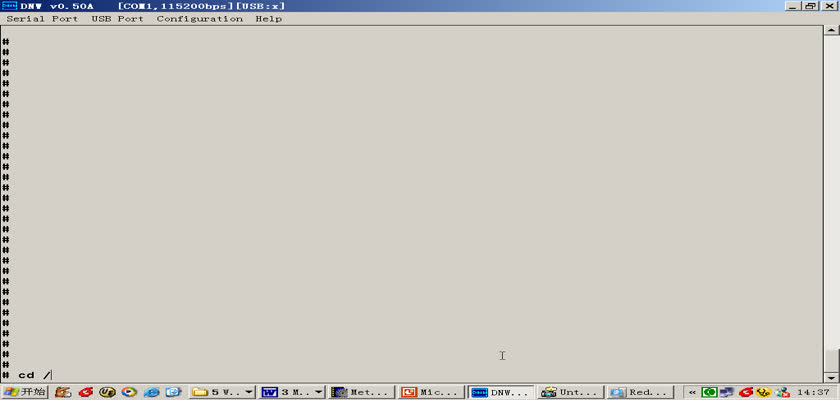Screen dimensions: 840x400
Task: Launch the UltraEdit quick launch icon
Action: pyautogui.click(x=107, y=392)
